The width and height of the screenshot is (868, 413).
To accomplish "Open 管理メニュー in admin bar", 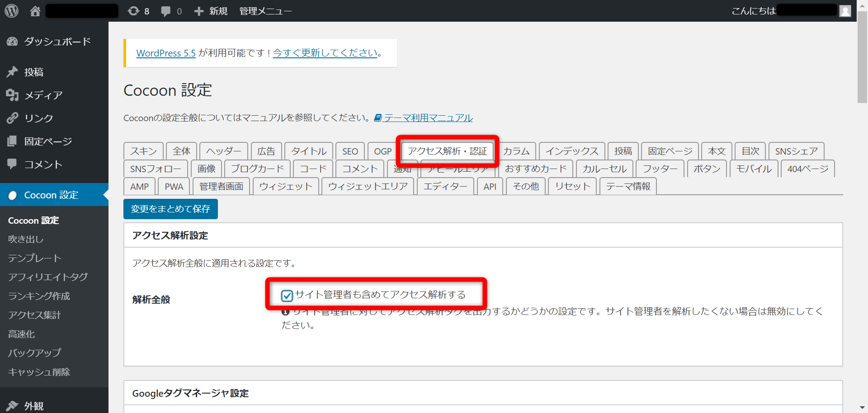I will [265, 11].
